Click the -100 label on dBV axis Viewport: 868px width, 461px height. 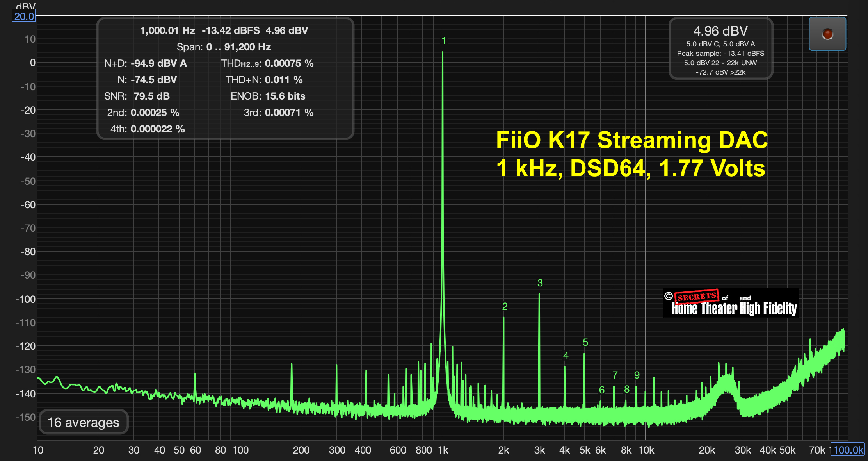click(25, 299)
